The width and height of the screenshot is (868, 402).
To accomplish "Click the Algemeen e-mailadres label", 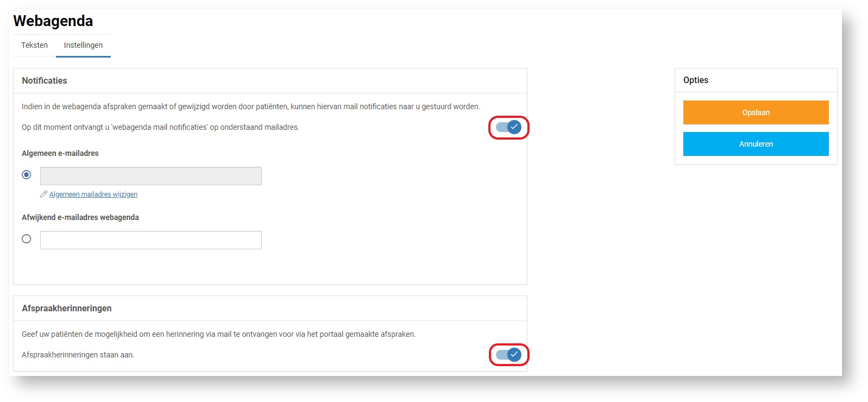I will 60,153.
